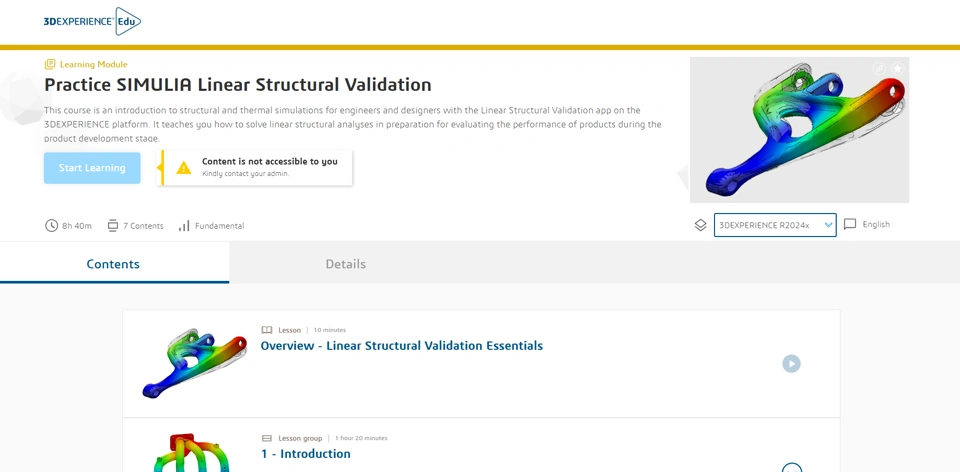Open the 1 - Introduction title link

pyautogui.click(x=306, y=454)
